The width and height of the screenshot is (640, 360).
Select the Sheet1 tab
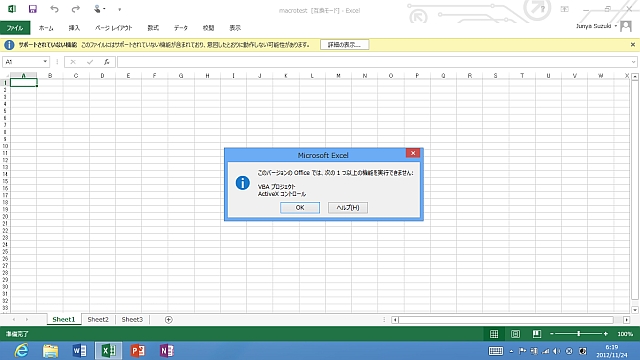(64, 319)
